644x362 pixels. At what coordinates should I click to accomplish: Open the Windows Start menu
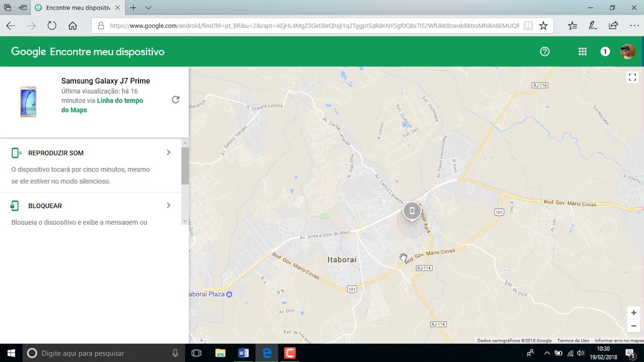pyautogui.click(x=11, y=353)
